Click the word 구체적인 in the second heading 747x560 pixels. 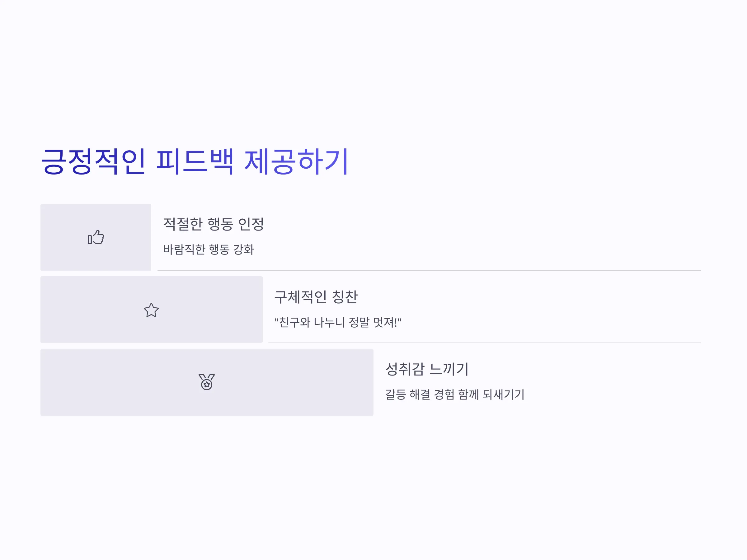point(300,297)
